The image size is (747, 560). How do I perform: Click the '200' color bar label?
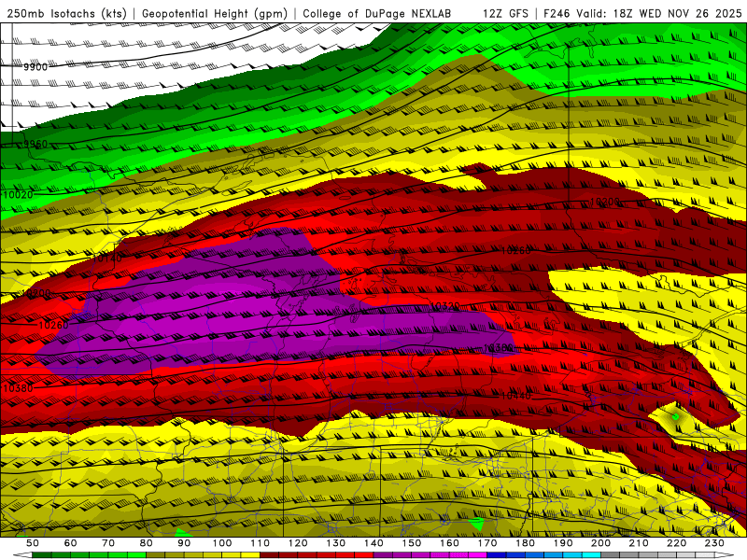pos(601,543)
